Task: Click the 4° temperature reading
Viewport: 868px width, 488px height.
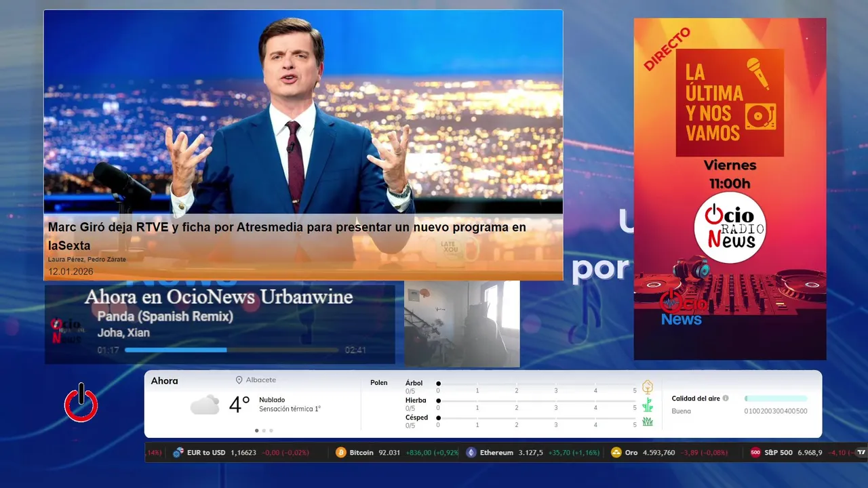Action: (239, 405)
